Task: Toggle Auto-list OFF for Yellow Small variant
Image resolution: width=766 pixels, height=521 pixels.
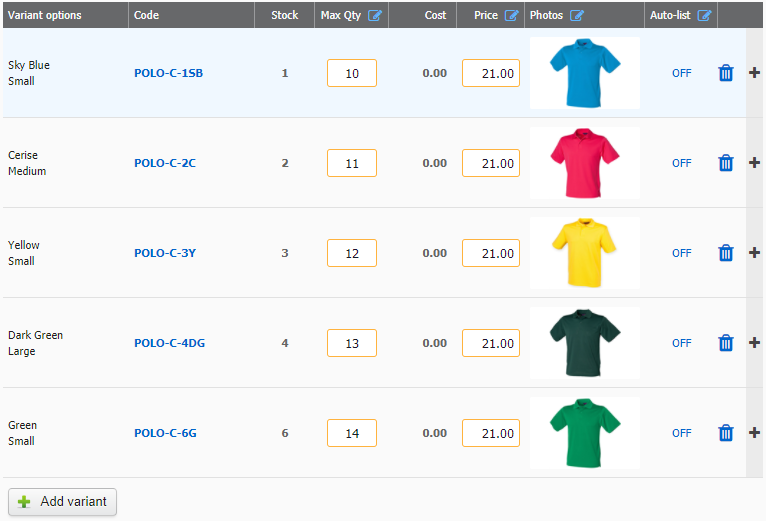Action: coord(681,253)
